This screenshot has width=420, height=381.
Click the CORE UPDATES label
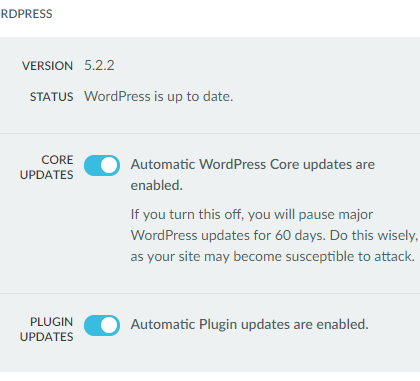click(47, 167)
